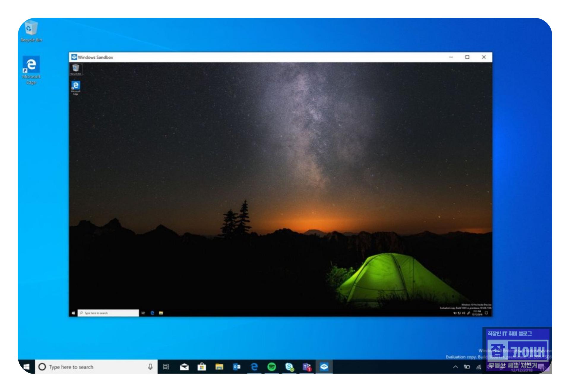Open Outlook from the taskbar

[x=237, y=367]
